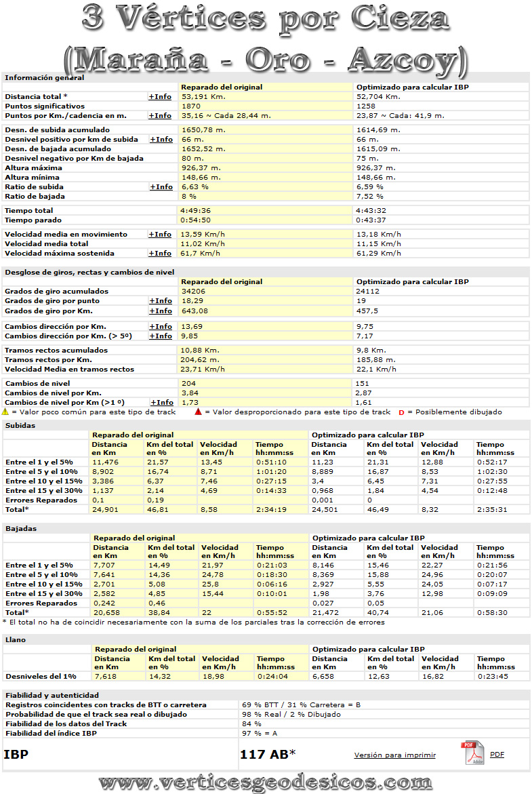Click +Info beside Cambios dirección por Km.
The height and width of the screenshot is (794, 532).
tap(161, 327)
